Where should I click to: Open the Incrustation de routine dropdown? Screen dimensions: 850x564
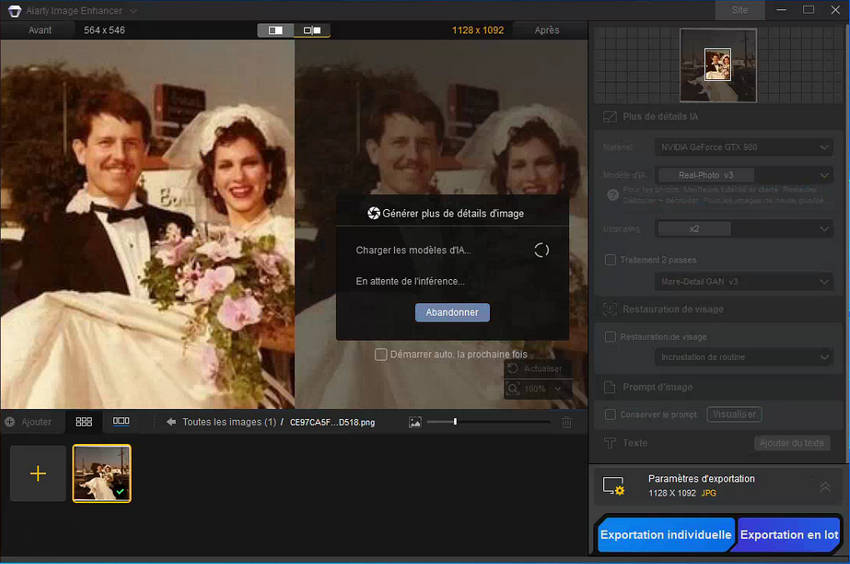(x=744, y=357)
